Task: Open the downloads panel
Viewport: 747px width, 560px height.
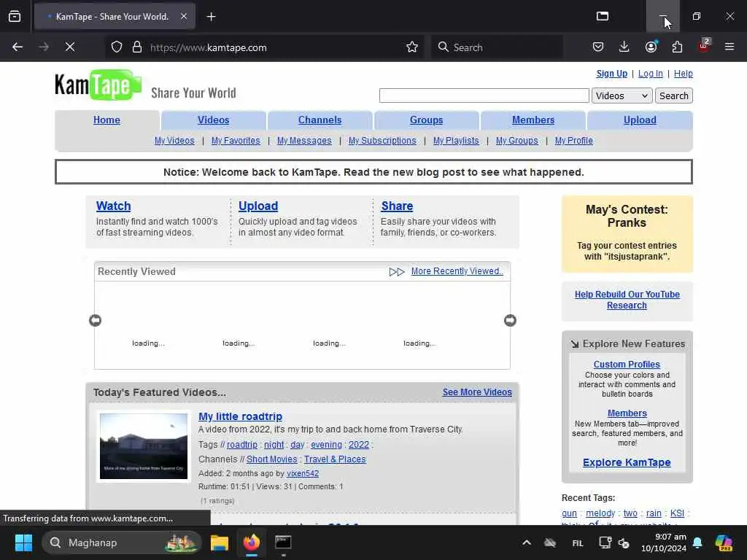Action: click(x=624, y=47)
